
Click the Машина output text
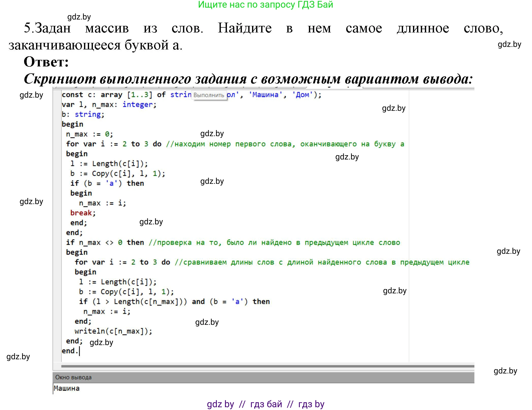coord(66,388)
